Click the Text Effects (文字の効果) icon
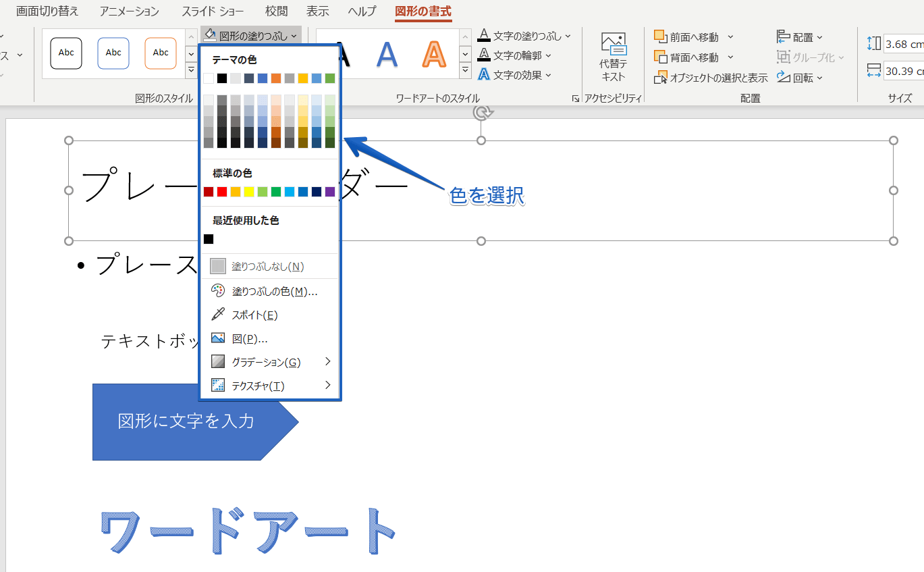The image size is (924, 572). click(x=483, y=74)
